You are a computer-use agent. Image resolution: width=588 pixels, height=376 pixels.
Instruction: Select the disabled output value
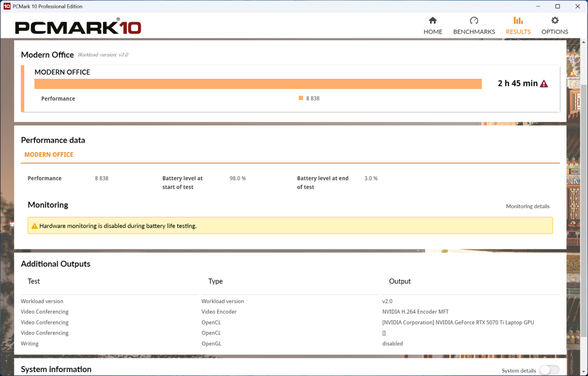click(x=393, y=344)
